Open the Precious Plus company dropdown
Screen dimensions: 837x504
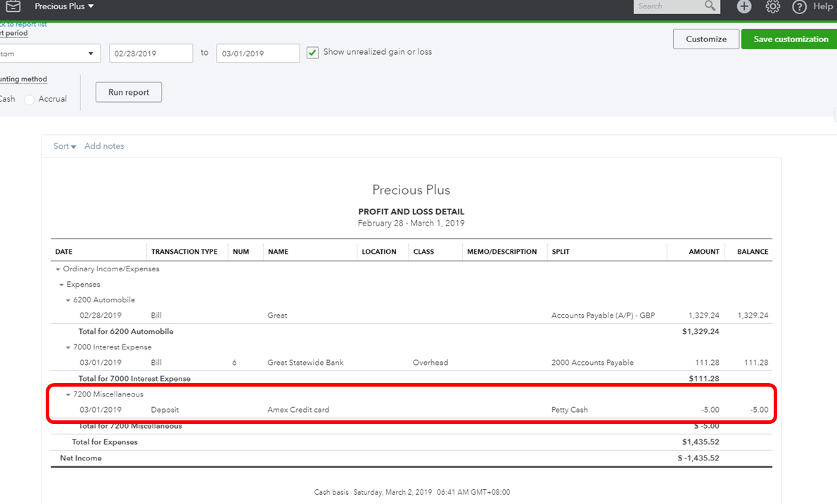tap(64, 6)
